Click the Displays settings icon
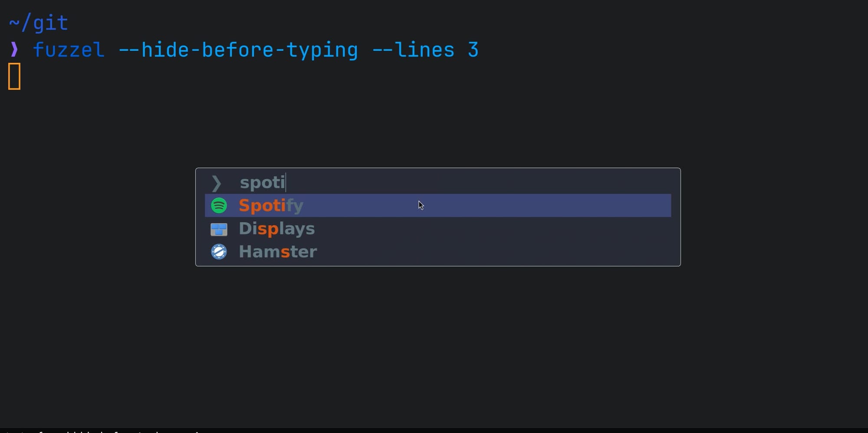This screenshot has height=433, width=868. coord(219,229)
